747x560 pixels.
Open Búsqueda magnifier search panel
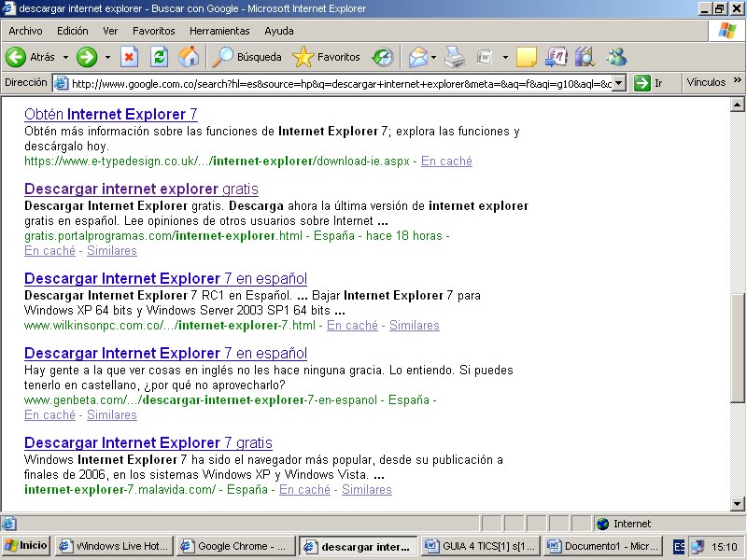click(247, 57)
